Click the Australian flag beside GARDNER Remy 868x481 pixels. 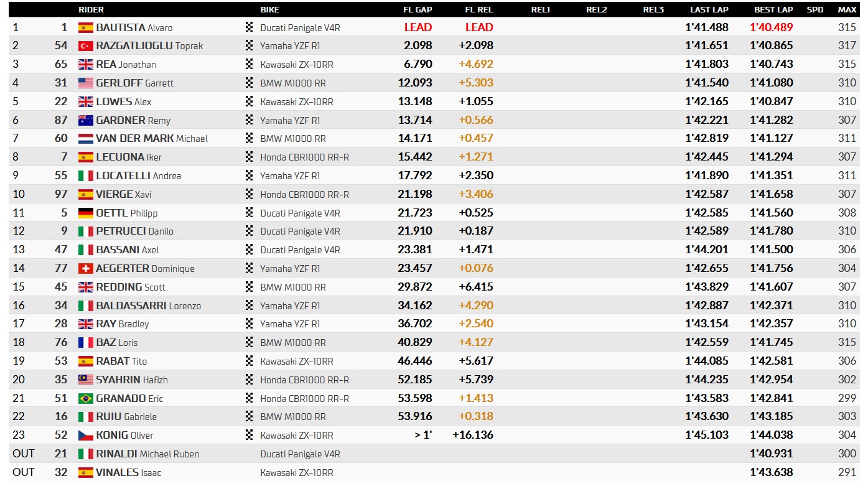click(x=86, y=120)
